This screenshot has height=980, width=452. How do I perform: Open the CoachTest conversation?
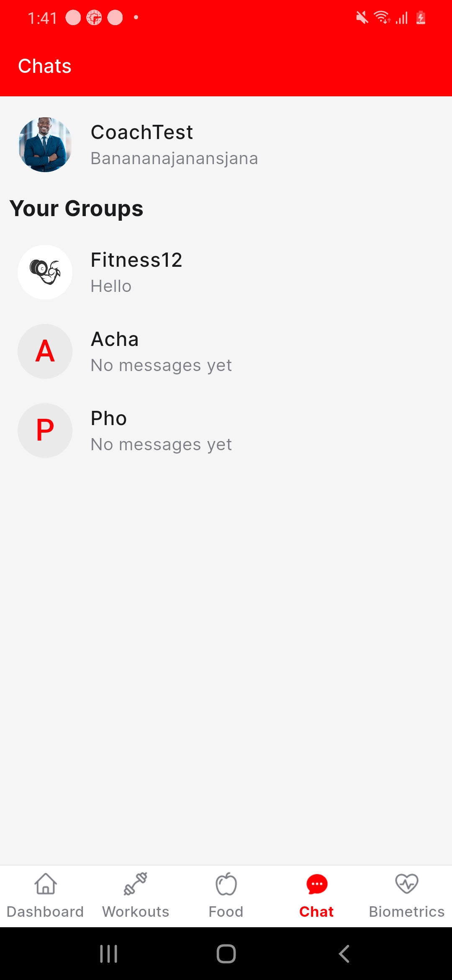pyautogui.click(x=142, y=132)
